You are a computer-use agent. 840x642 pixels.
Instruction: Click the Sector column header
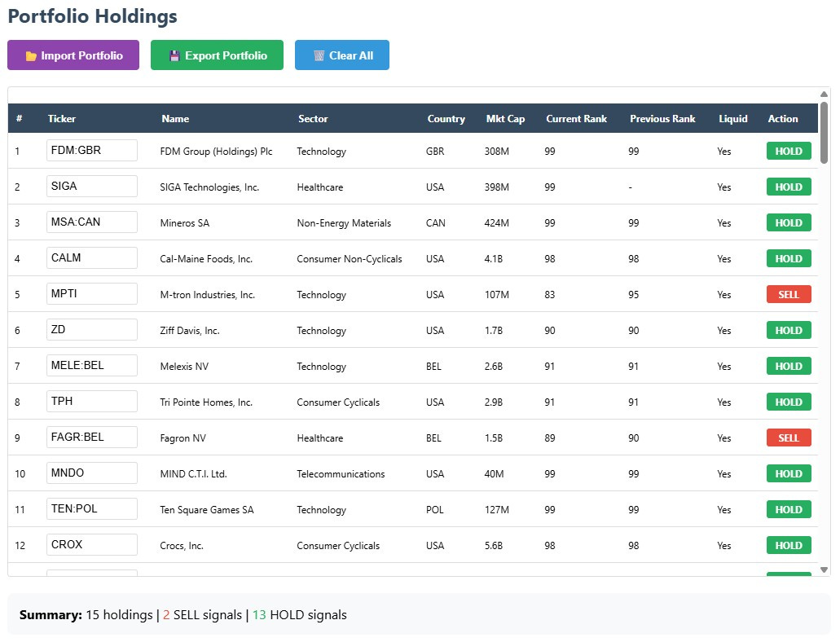point(313,119)
